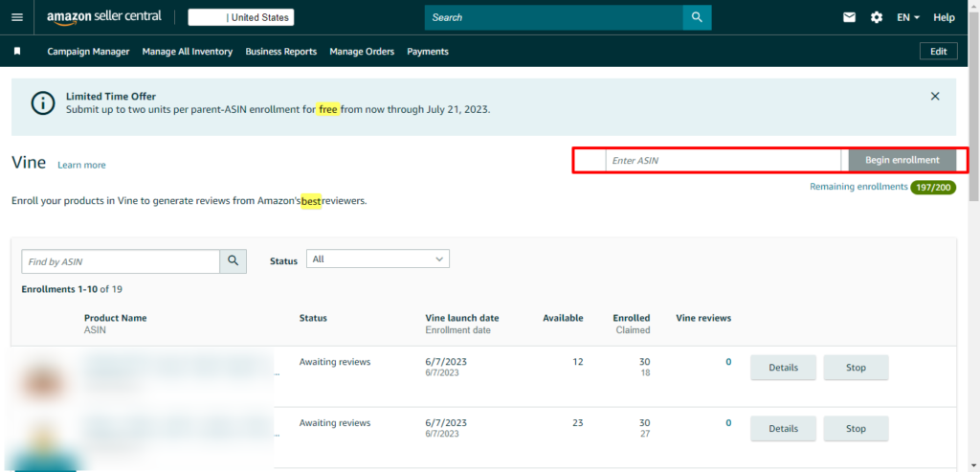Open the United States marketplace selector
The width and height of the screenshot is (980, 472).
point(241,17)
